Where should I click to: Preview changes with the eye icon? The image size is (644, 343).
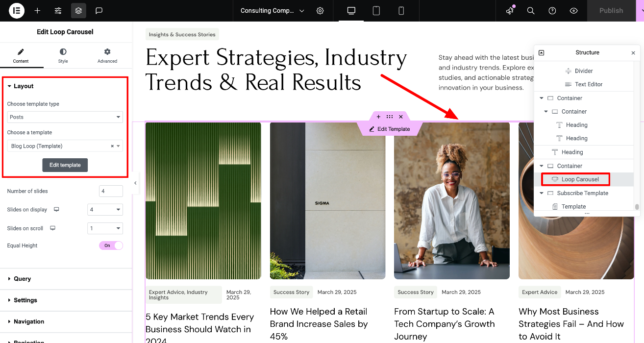[x=574, y=11]
